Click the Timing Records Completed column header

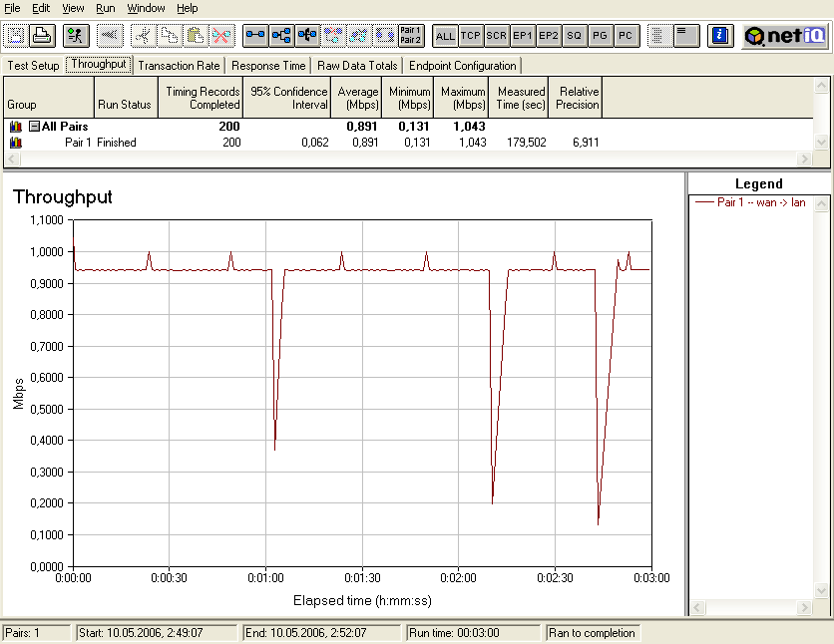point(201,98)
